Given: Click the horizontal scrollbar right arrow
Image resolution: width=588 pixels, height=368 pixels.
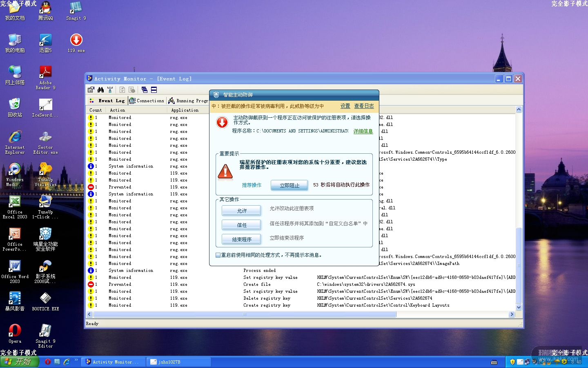Looking at the screenshot, I should tap(512, 314).
